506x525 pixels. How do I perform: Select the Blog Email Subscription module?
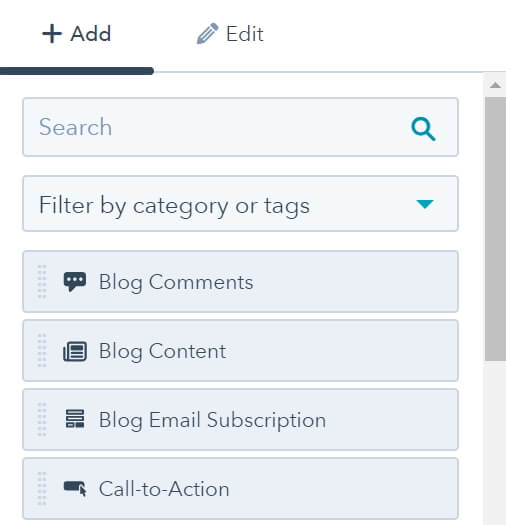pos(240,420)
